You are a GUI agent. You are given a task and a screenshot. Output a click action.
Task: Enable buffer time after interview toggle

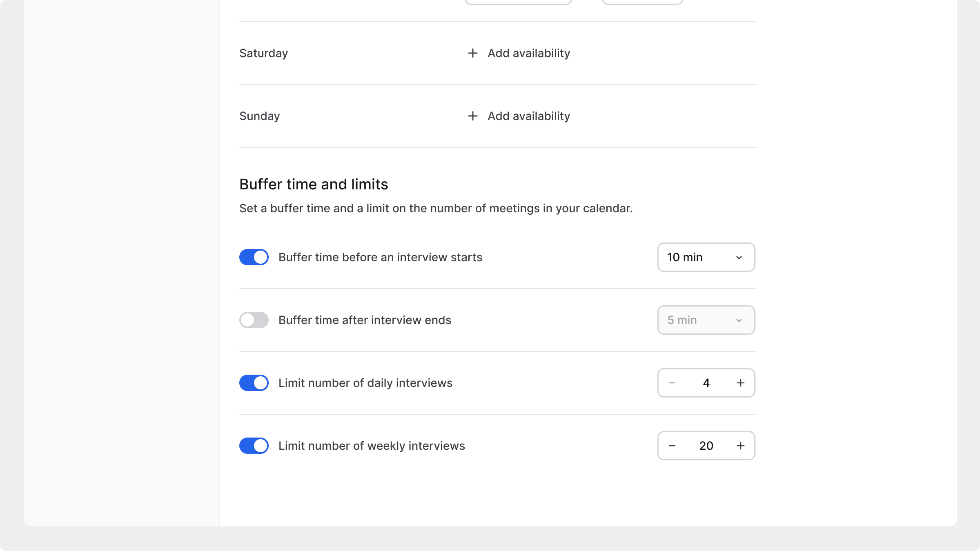click(x=254, y=320)
